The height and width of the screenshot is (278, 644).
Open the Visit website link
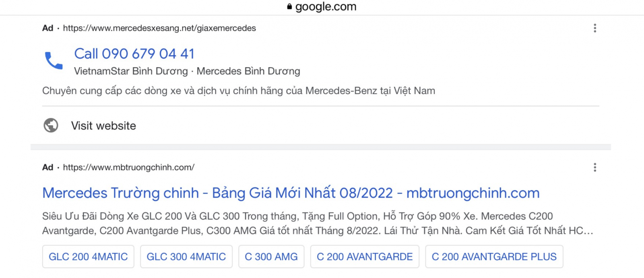(103, 126)
